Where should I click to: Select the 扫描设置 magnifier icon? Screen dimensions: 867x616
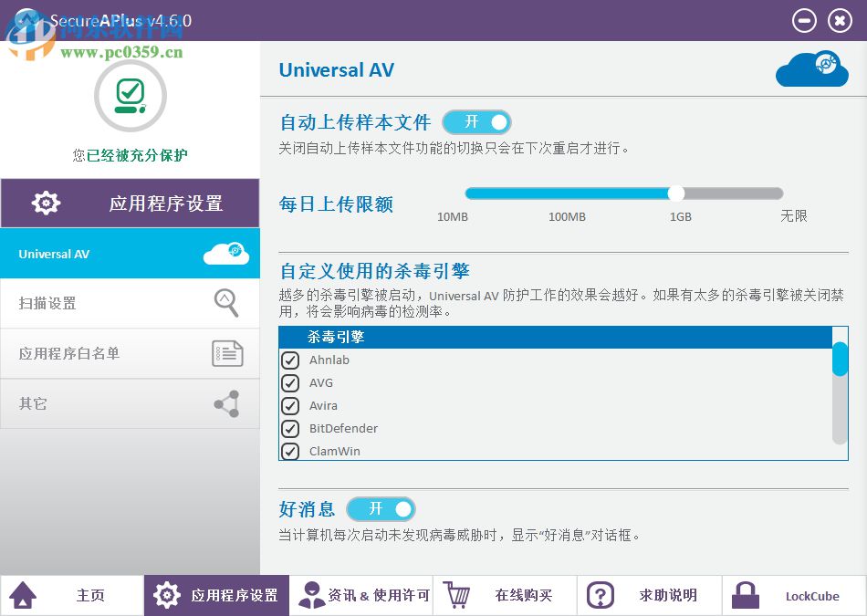pos(226,302)
